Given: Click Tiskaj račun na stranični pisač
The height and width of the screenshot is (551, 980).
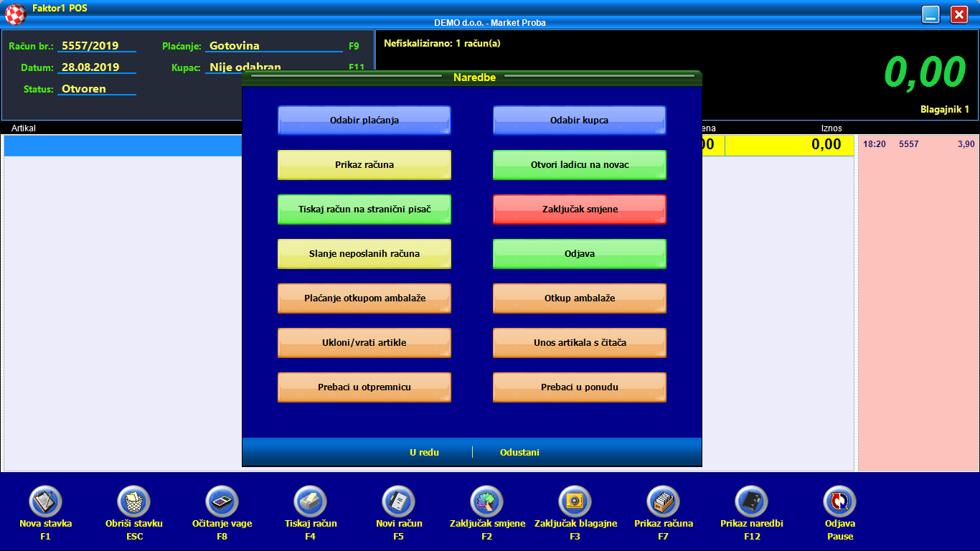Looking at the screenshot, I should 364,209.
